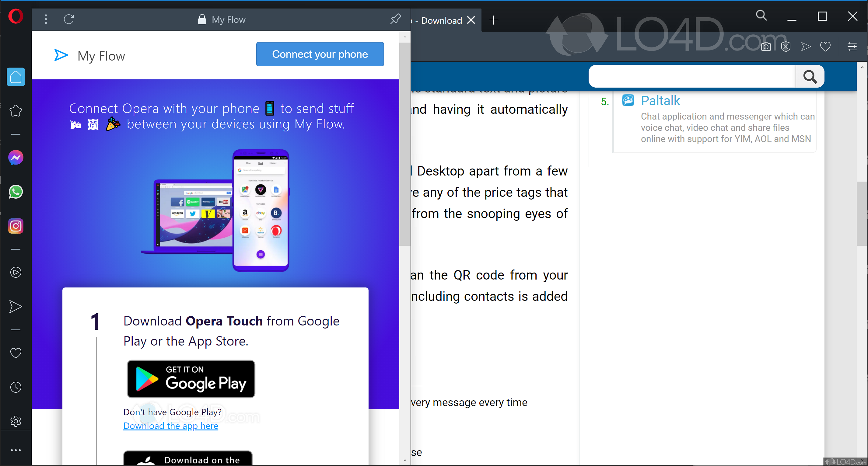Open browsing History in the sidebar
This screenshot has width=868, height=466.
16,387
